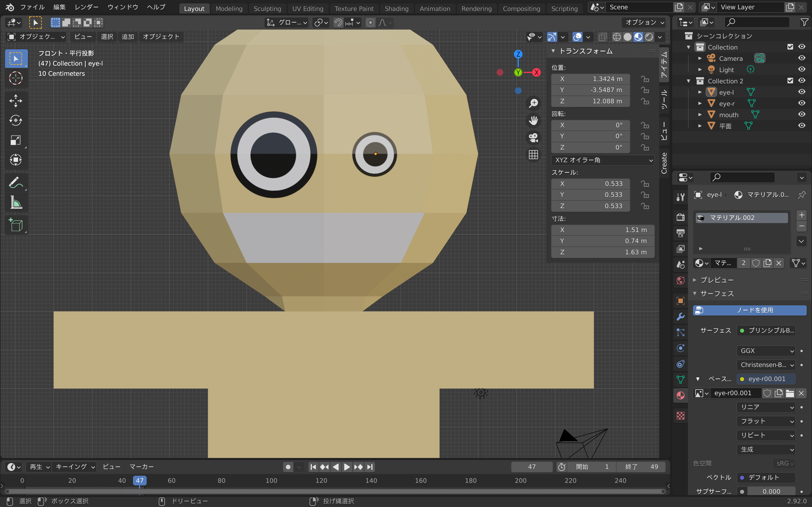This screenshot has width=812, height=507.
Task: Select the Move tool in toolbar
Action: click(x=16, y=101)
